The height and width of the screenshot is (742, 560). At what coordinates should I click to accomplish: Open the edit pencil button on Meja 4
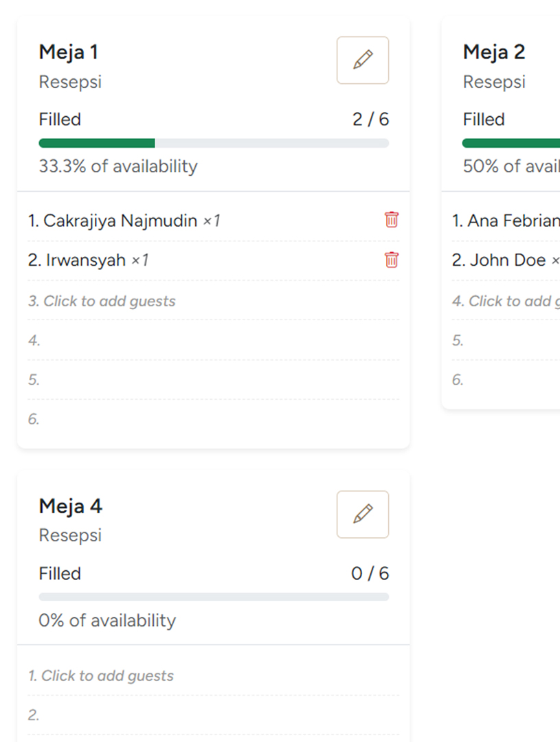point(362,514)
